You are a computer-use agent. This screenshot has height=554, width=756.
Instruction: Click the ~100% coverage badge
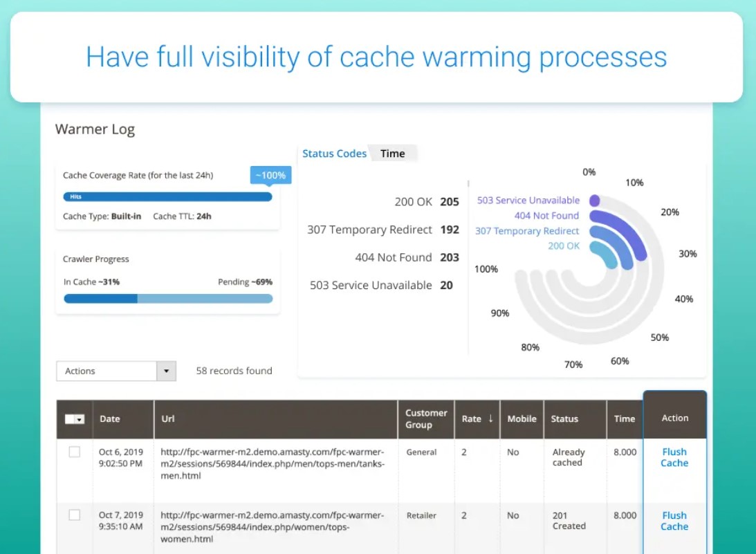point(270,176)
